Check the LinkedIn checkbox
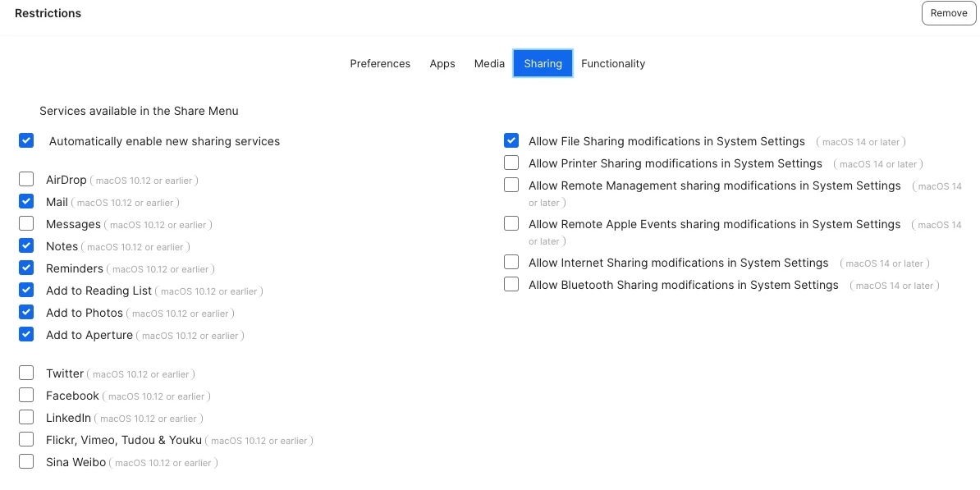Image resolution: width=980 pixels, height=490 pixels. click(x=26, y=418)
